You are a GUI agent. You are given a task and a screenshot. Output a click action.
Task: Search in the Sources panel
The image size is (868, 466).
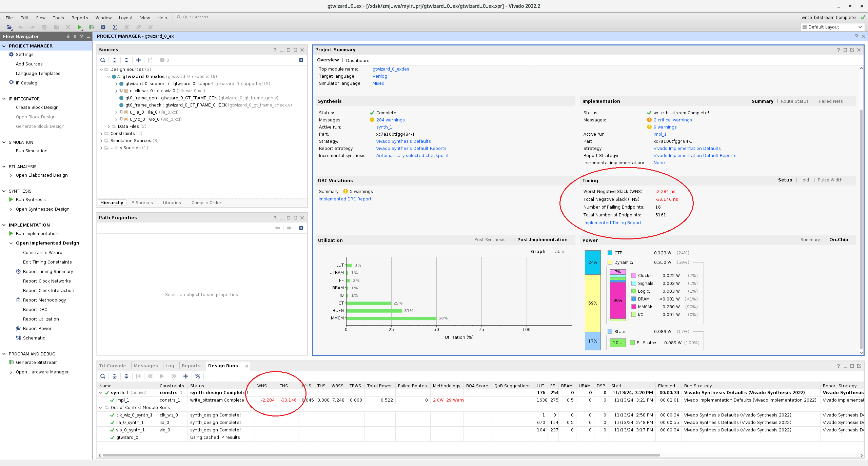[103, 60]
